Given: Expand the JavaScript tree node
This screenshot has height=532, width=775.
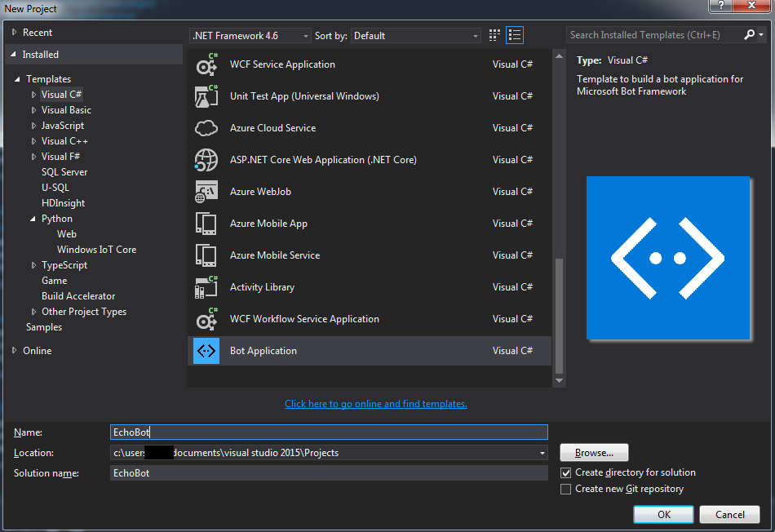Looking at the screenshot, I should click(33, 126).
